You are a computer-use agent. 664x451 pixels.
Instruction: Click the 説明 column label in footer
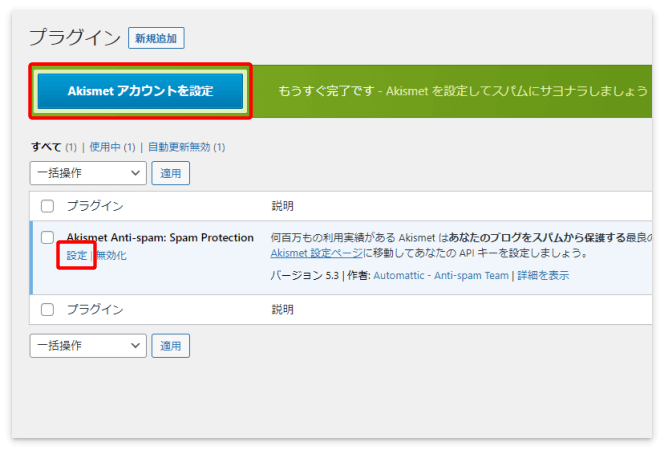pyautogui.click(x=282, y=309)
